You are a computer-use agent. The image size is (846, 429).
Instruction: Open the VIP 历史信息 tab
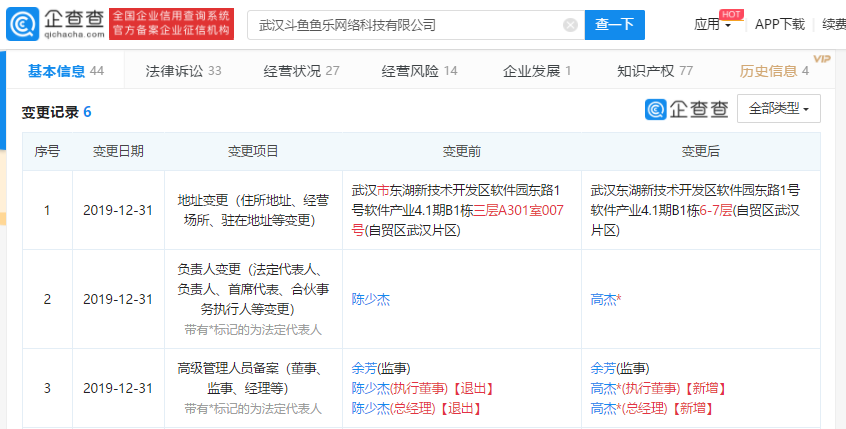[775, 71]
